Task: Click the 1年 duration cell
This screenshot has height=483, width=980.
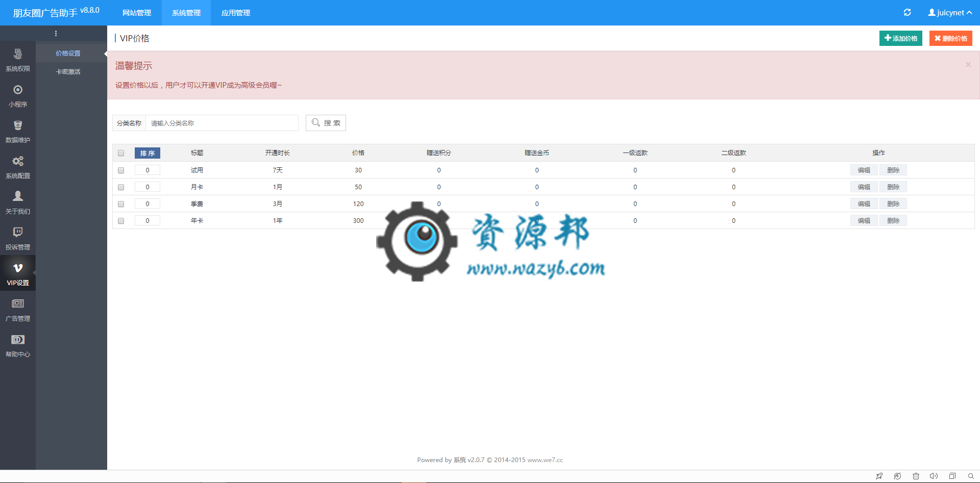Action: (x=278, y=221)
